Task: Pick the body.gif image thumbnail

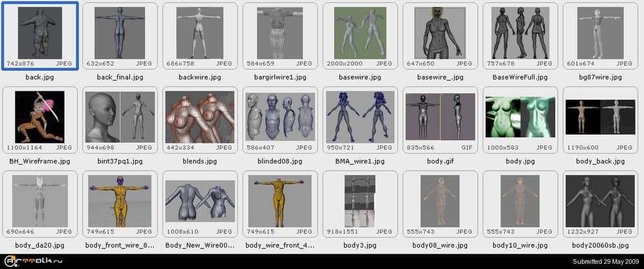Action: pos(440,117)
